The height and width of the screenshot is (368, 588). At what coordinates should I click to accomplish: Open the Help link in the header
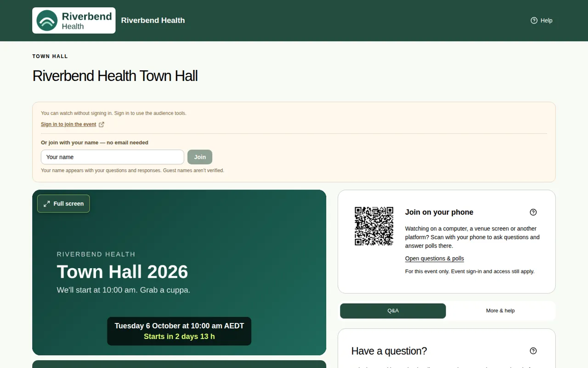[542, 20]
